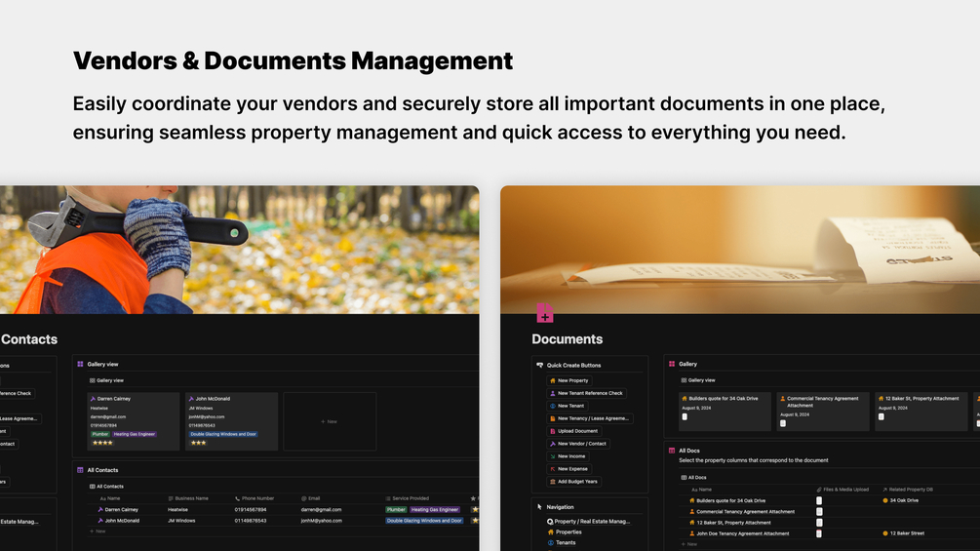This screenshot has height=551, width=980.
Task: Click the pink Documents page icon
Action: point(545,313)
